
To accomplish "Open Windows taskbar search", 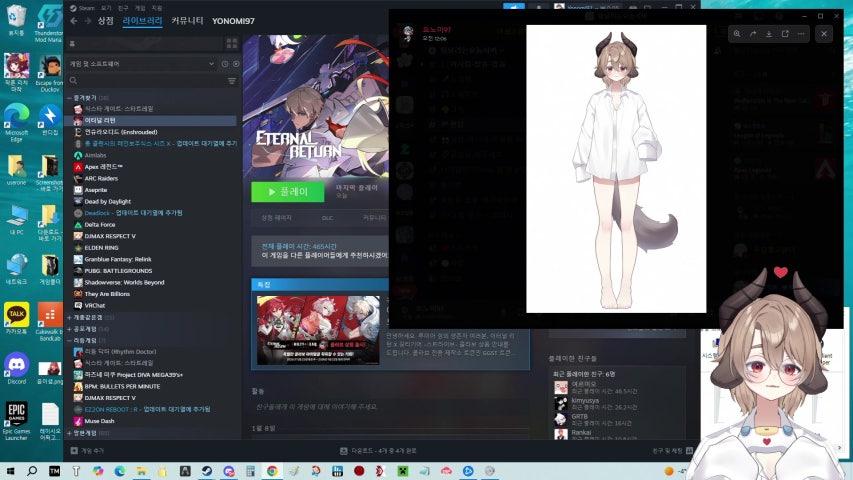I will tap(32, 471).
